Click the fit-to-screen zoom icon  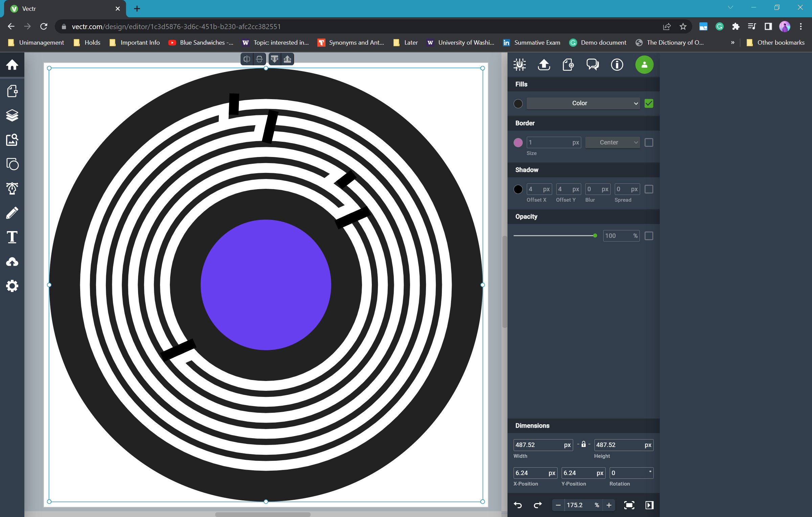(629, 505)
